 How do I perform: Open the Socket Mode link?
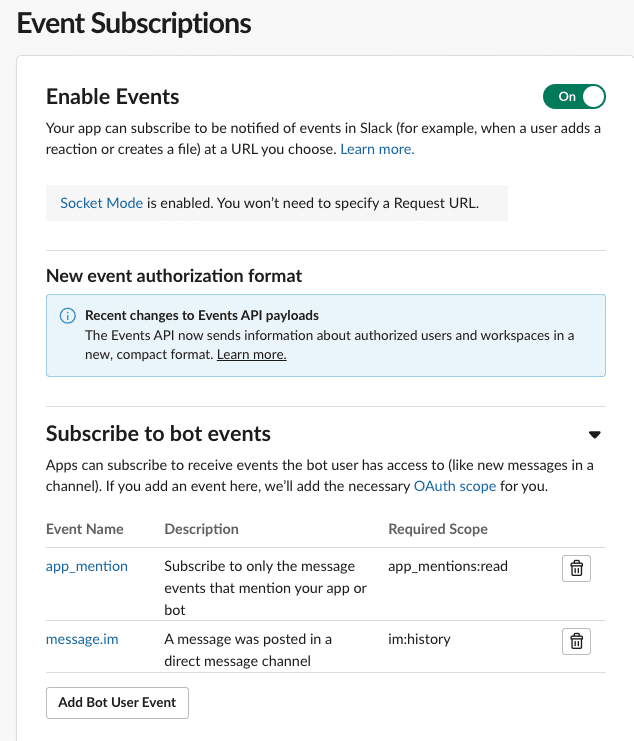[x=101, y=203]
